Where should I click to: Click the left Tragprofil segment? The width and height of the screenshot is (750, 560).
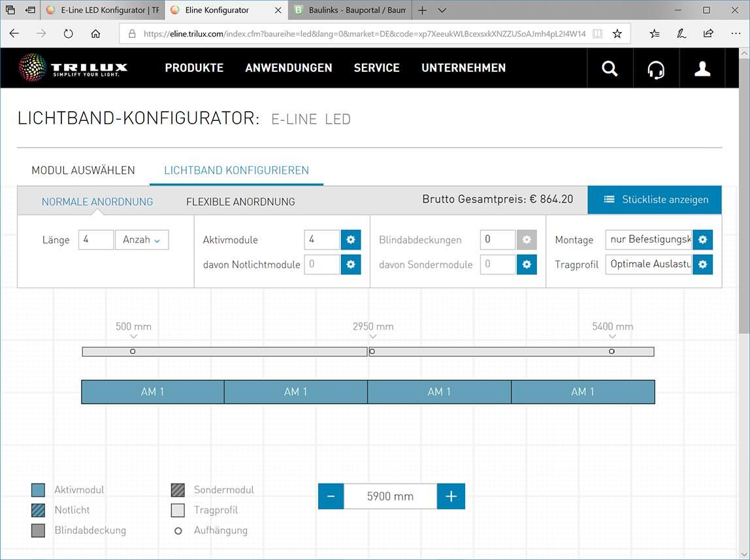[x=224, y=352]
